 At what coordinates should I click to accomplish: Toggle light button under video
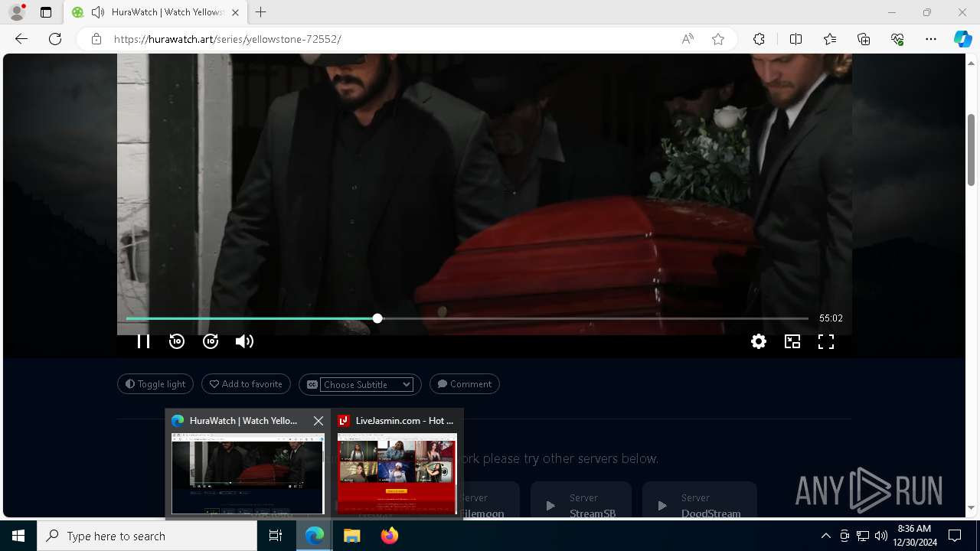(155, 384)
